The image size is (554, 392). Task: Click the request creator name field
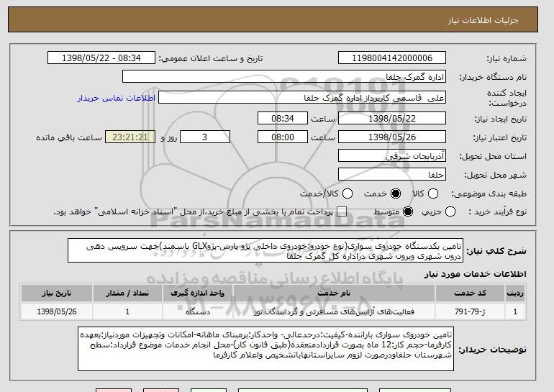[302, 98]
